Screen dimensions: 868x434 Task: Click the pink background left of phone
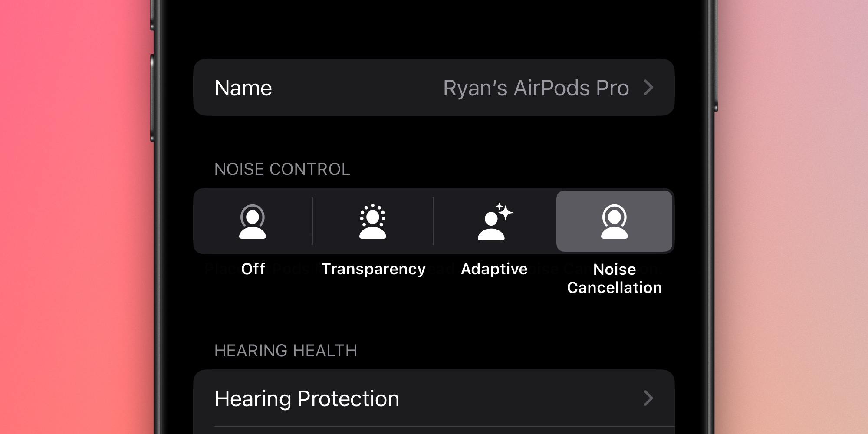74,217
